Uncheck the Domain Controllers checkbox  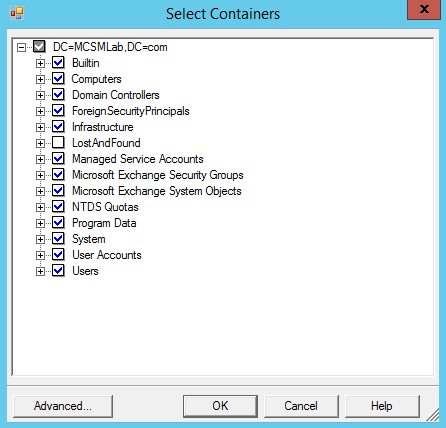[58, 94]
